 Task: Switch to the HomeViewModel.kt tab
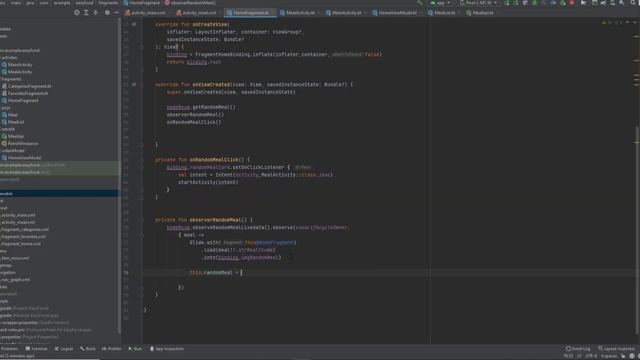click(x=397, y=13)
